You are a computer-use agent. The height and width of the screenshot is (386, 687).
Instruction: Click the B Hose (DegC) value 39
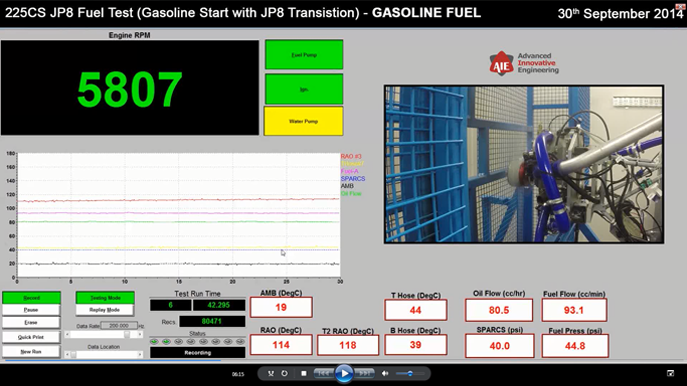point(415,345)
